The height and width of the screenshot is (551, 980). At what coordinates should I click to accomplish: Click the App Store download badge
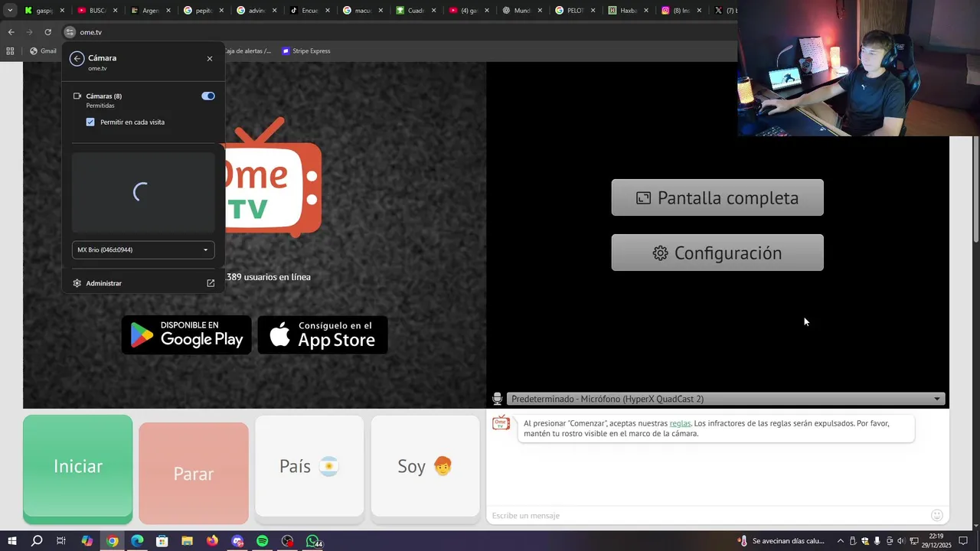(322, 335)
